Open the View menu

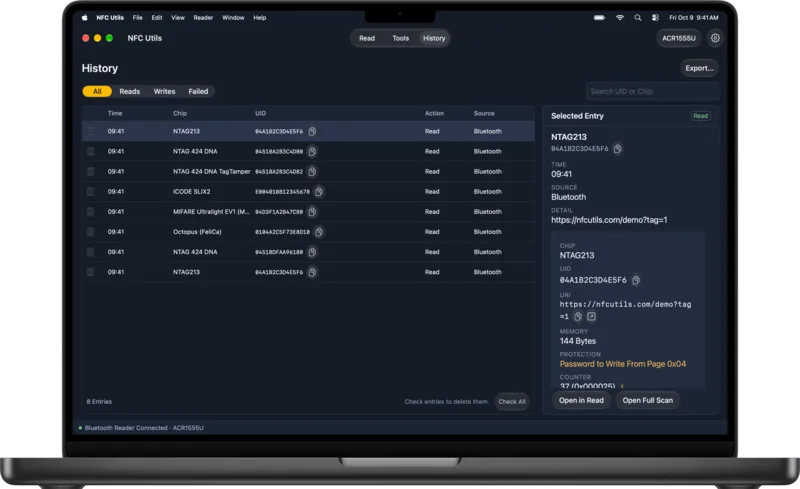178,17
